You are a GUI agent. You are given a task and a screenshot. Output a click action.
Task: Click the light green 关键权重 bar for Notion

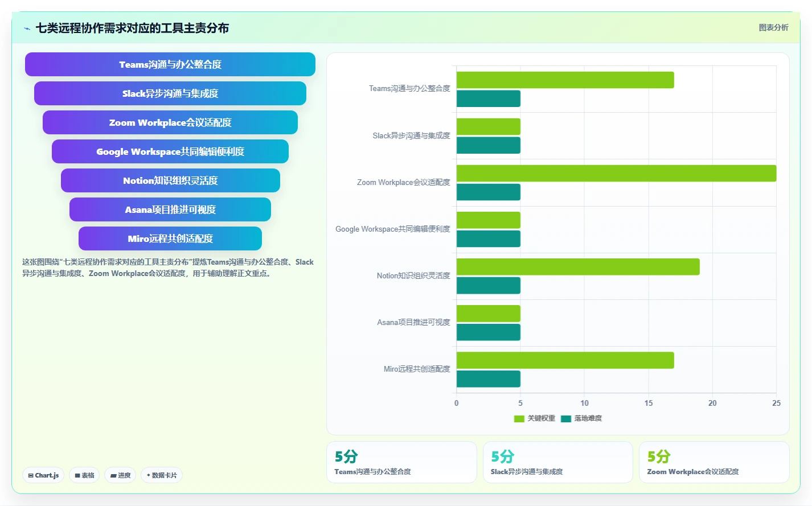578,266
